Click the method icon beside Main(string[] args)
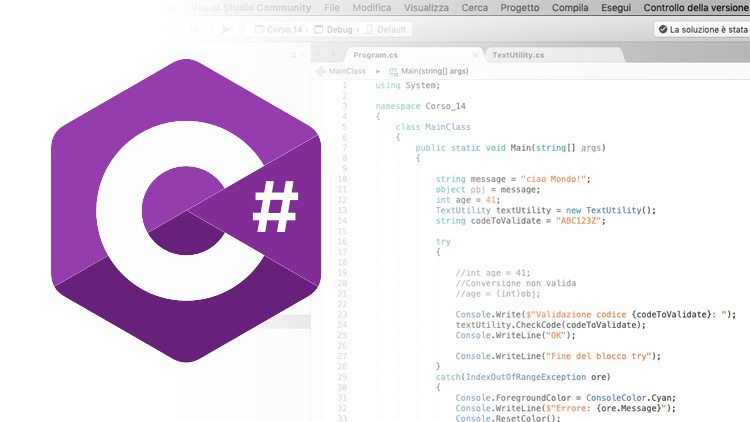The image size is (750, 422). (x=393, y=71)
